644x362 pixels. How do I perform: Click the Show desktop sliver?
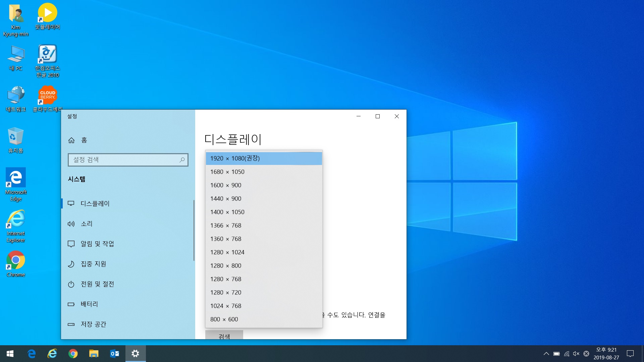pyautogui.click(x=643, y=354)
